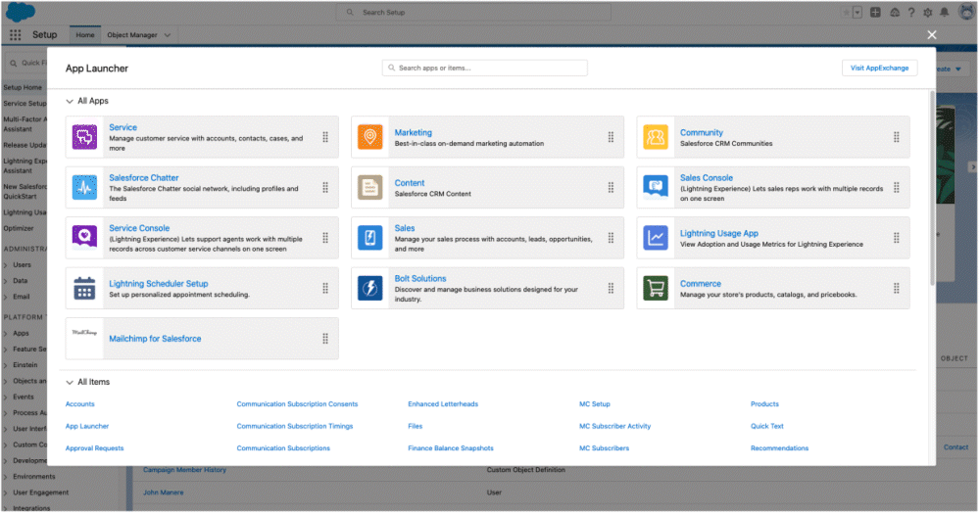Open Setup Home in the sidebar

(x=23, y=88)
